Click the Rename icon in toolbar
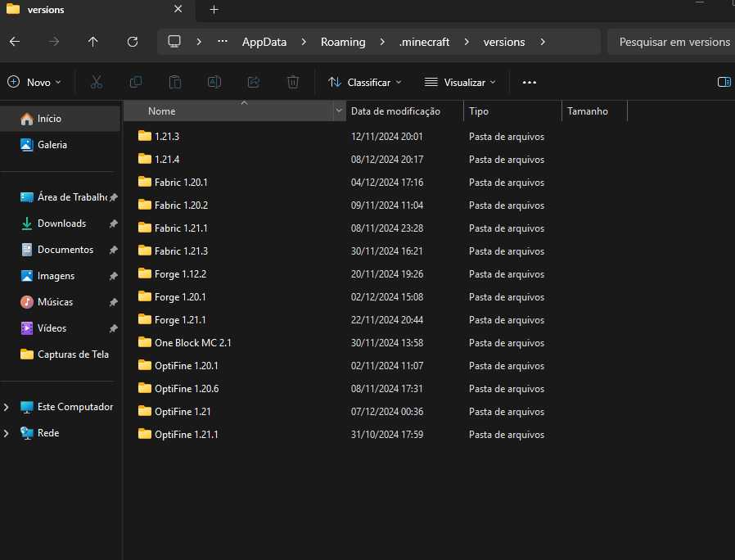 [214, 82]
